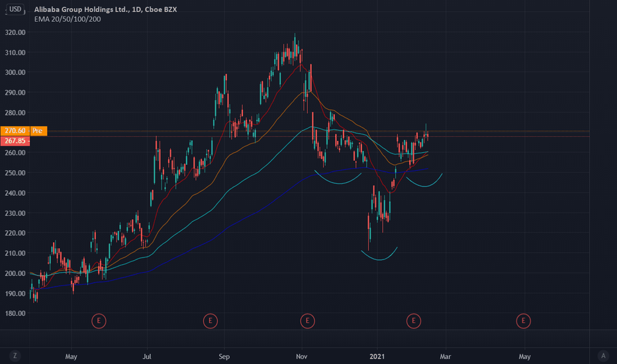Click the earnings marker near late August
The width and height of the screenshot is (617, 364).
pyautogui.click(x=211, y=321)
